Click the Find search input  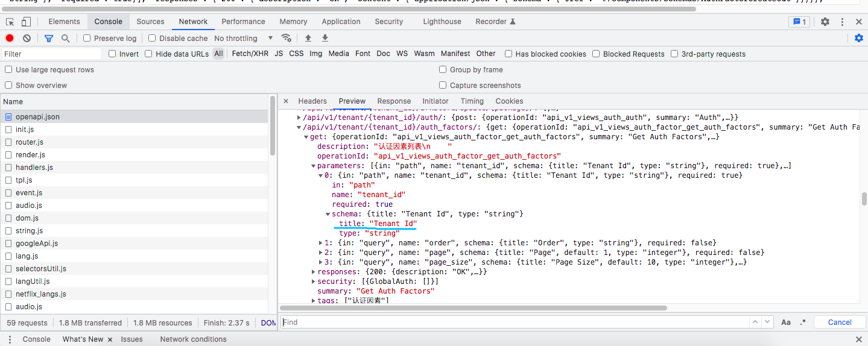515,322
